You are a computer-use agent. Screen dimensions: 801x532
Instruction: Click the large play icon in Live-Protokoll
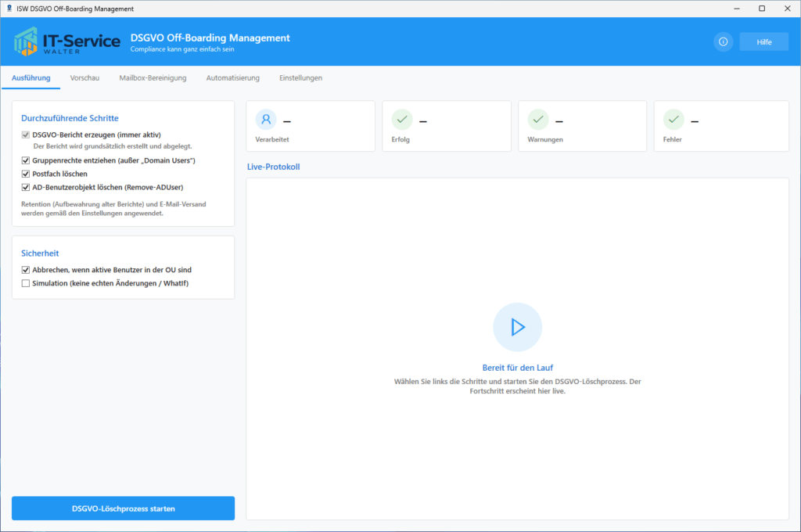tap(518, 327)
